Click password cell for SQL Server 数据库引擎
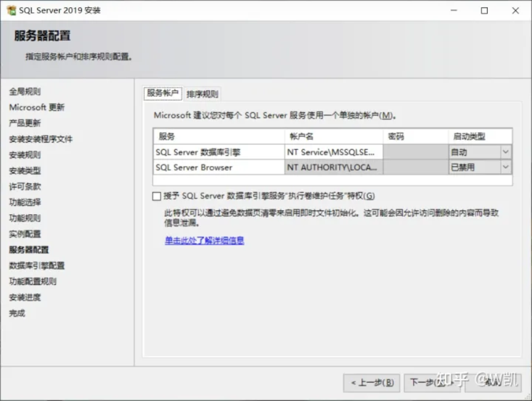 [x=415, y=152]
